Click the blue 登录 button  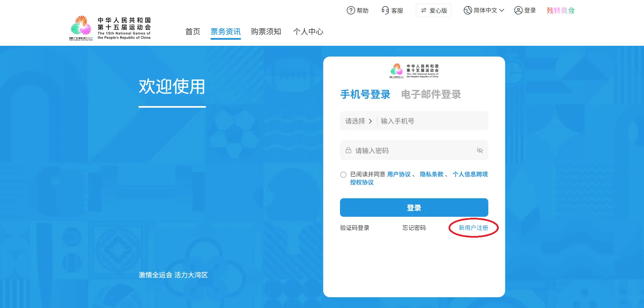[x=414, y=208]
